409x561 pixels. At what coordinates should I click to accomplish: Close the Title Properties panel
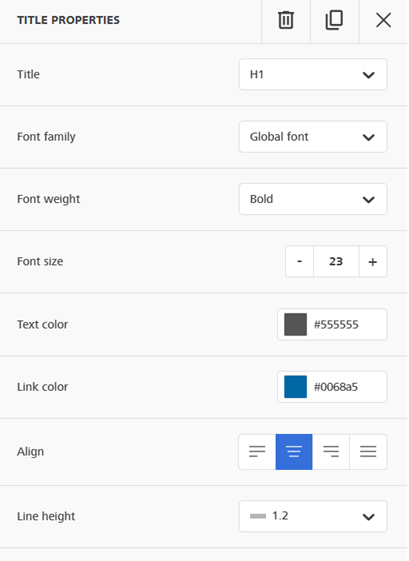click(383, 20)
